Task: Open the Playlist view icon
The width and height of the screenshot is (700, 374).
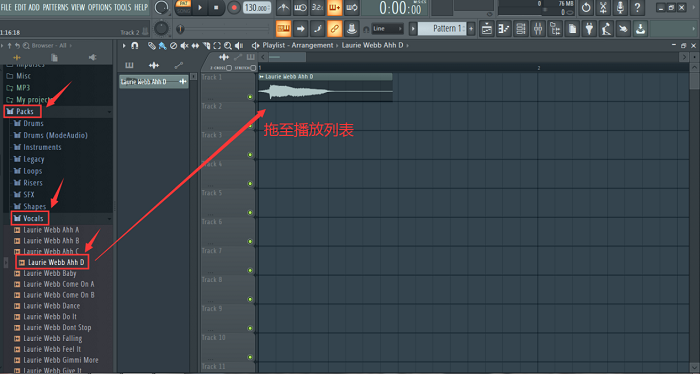Action: [487, 29]
